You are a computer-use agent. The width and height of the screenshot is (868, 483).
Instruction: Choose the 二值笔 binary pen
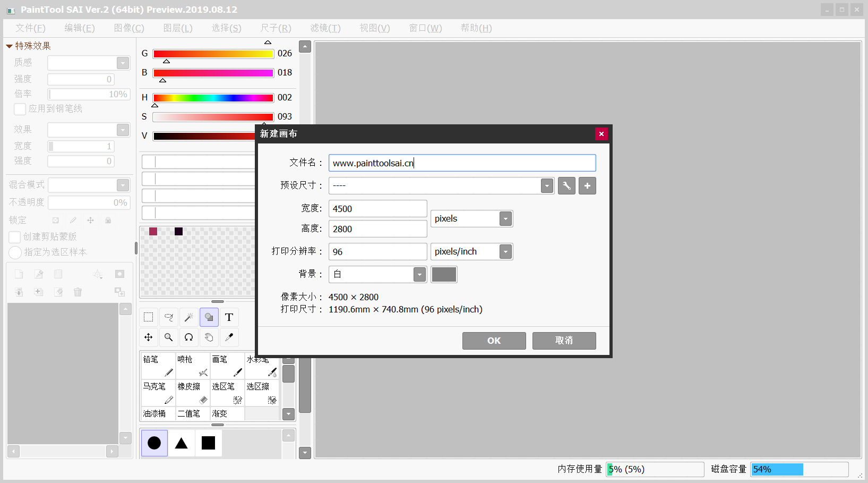pos(193,413)
